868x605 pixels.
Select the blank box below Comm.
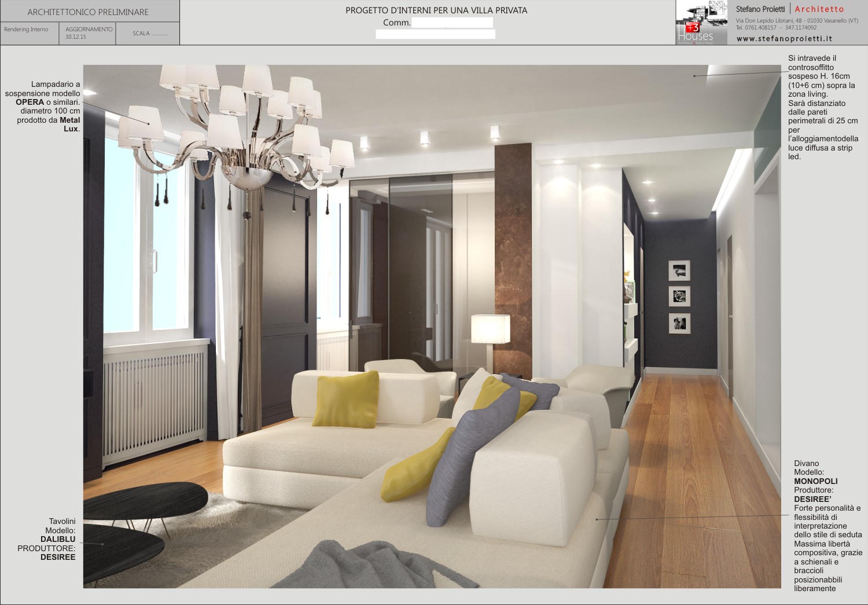(x=435, y=34)
